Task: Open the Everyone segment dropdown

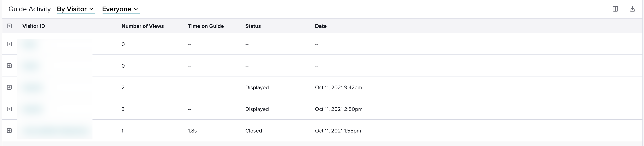Action: click(121, 9)
